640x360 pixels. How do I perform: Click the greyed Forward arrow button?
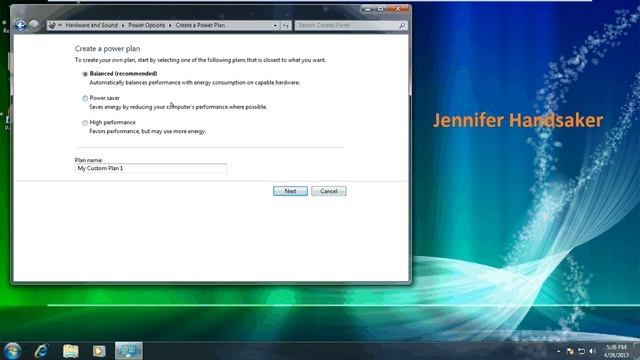point(34,25)
